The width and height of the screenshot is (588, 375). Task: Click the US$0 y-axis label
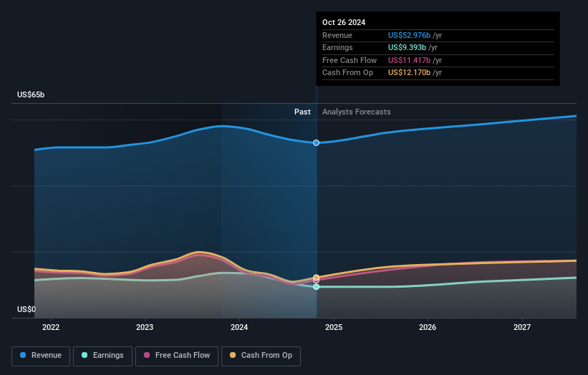tap(26, 309)
